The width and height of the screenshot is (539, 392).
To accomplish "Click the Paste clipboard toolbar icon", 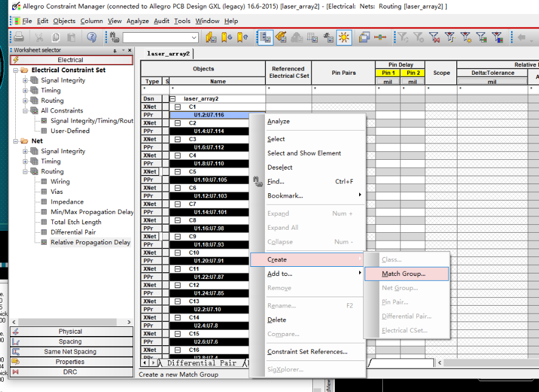I will [71, 37].
